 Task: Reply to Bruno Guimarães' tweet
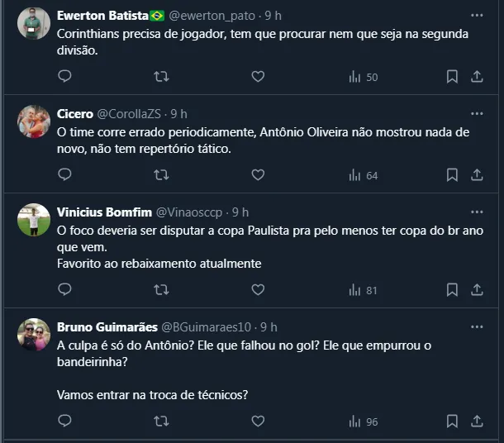pos(65,422)
